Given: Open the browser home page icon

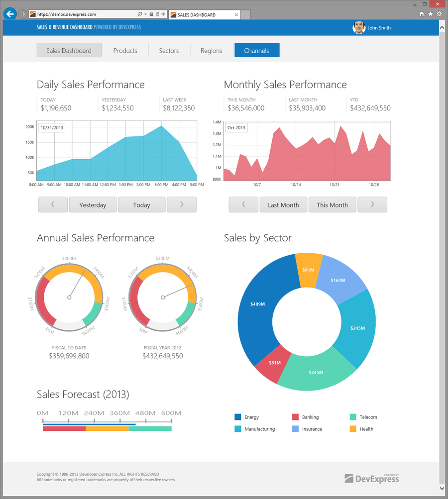Looking at the screenshot, I should point(422,14).
